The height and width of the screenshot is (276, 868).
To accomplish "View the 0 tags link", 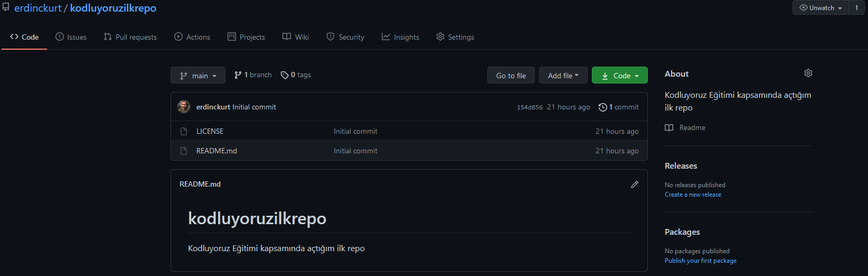I will point(296,75).
